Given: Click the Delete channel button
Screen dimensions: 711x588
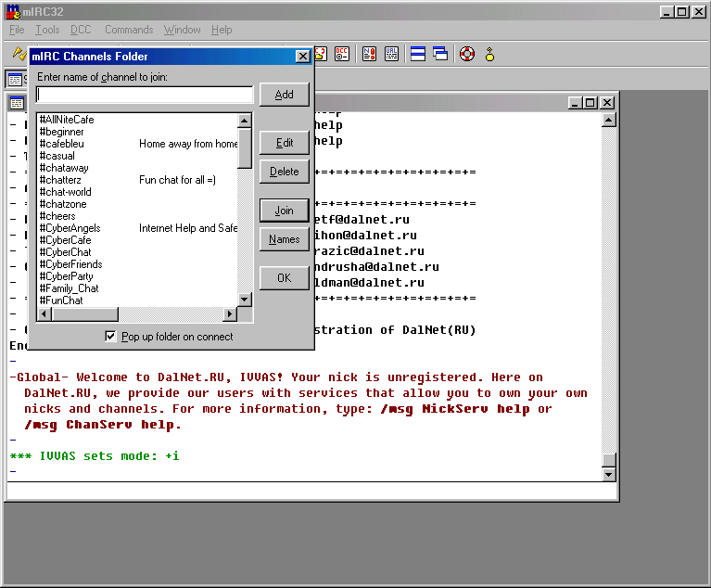Looking at the screenshot, I should point(285,172).
